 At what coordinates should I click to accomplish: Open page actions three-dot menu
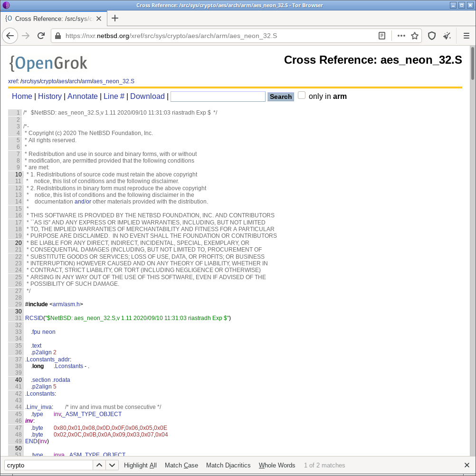point(401,36)
